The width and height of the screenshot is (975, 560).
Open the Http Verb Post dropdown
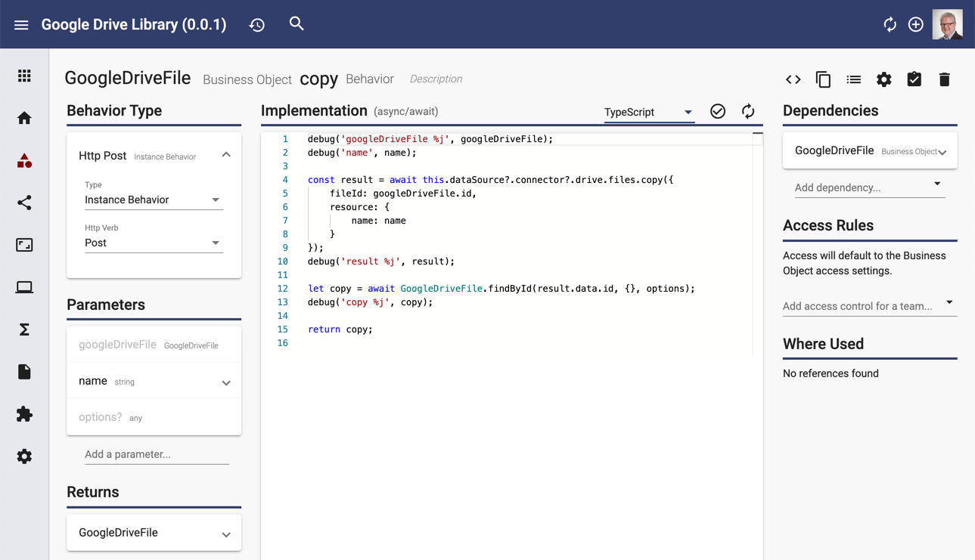(154, 243)
